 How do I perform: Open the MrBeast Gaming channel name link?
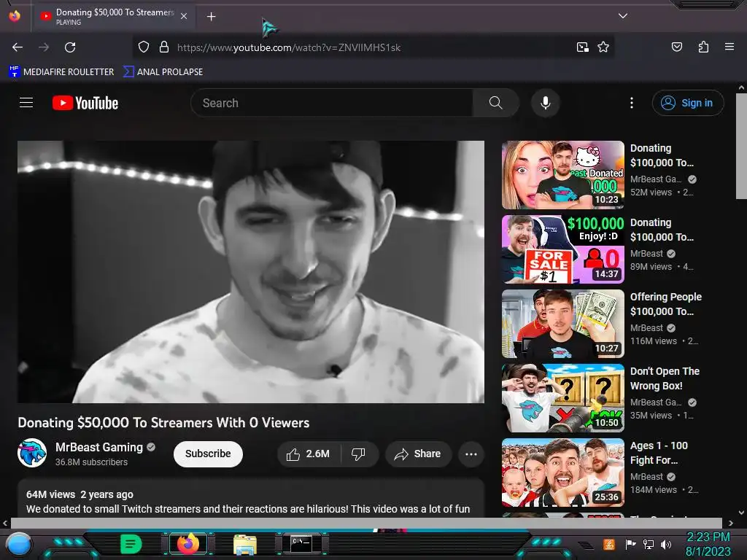pyautogui.click(x=99, y=447)
